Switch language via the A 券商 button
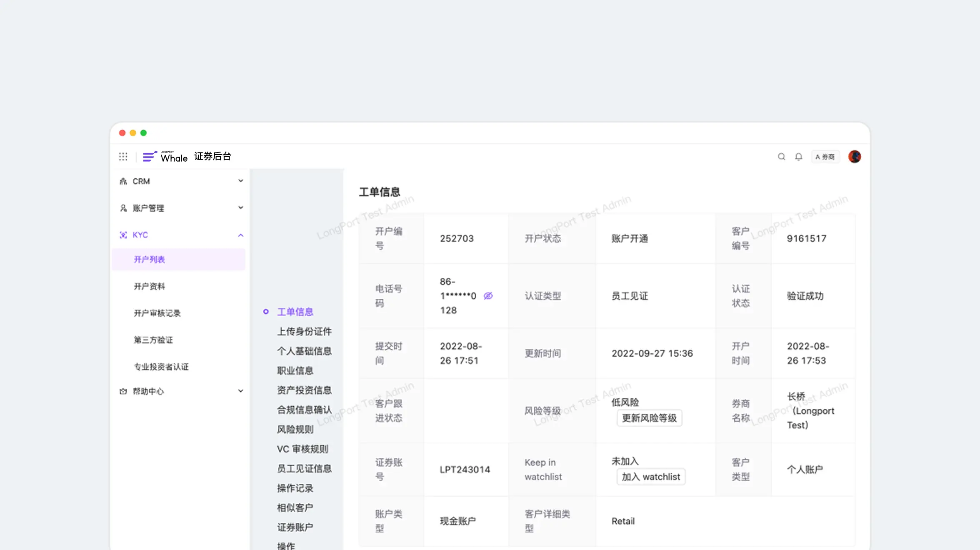The height and width of the screenshot is (550, 980). (x=825, y=157)
